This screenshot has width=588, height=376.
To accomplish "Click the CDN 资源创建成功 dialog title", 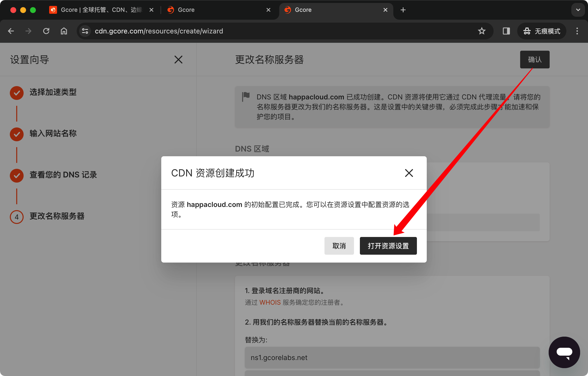I will coord(213,173).
